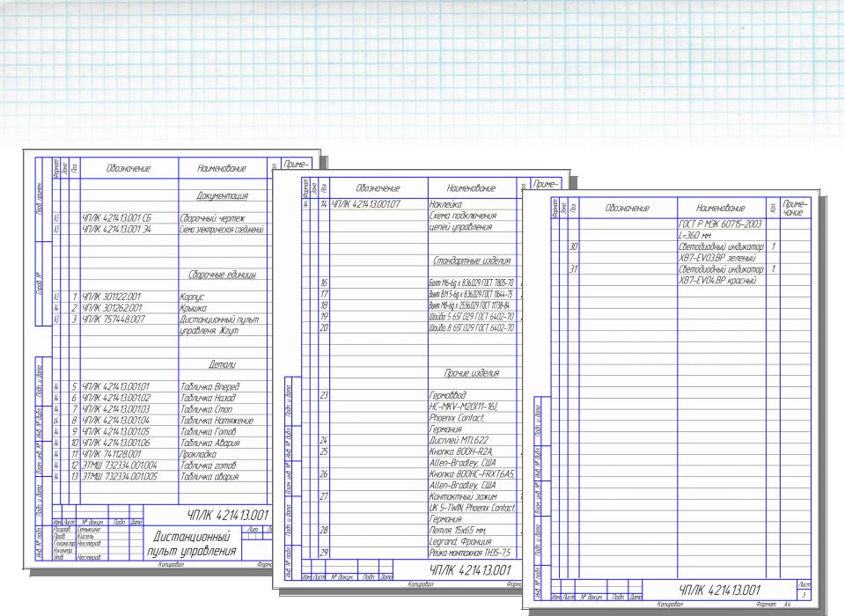Click the 'XB7-EV04.BP красный' line
Image resolution: width=845 pixels, height=616 pixels.
pyautogui.click(x=718, y=280)
